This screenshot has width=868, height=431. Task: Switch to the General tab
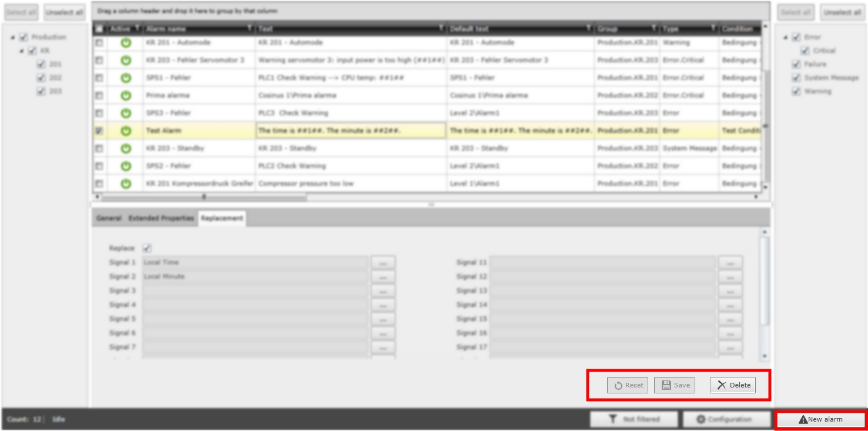click(109, 218)
